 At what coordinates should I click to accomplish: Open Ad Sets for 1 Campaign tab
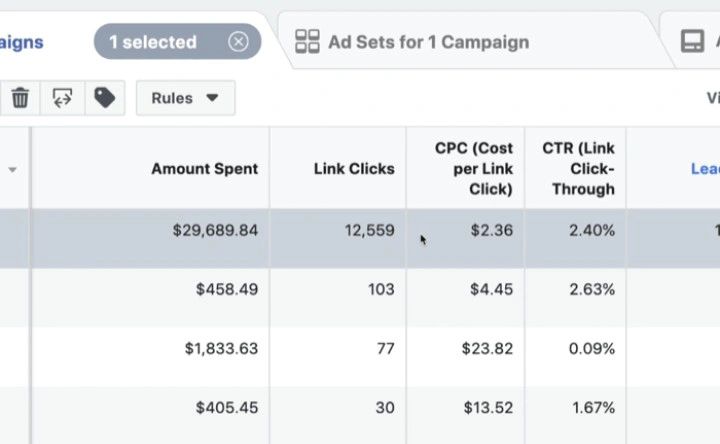[x=427, y=42]
